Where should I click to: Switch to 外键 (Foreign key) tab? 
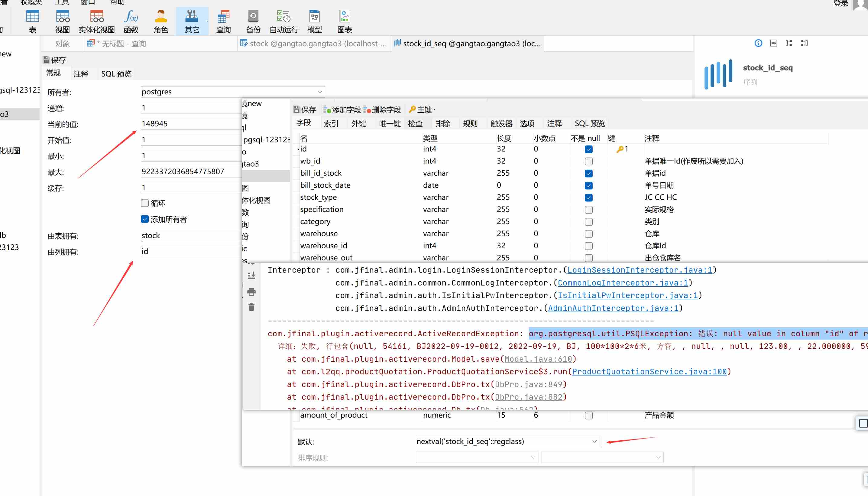coord(358,123)
